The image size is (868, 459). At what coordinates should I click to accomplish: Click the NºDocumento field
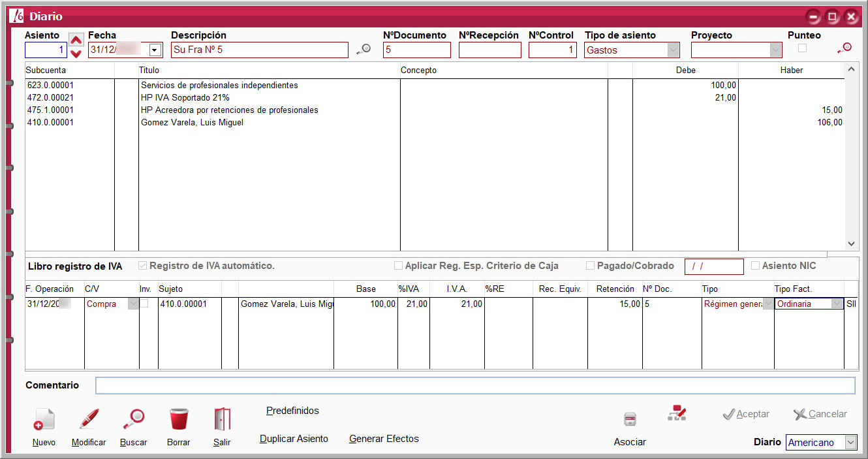pos(417,50)
